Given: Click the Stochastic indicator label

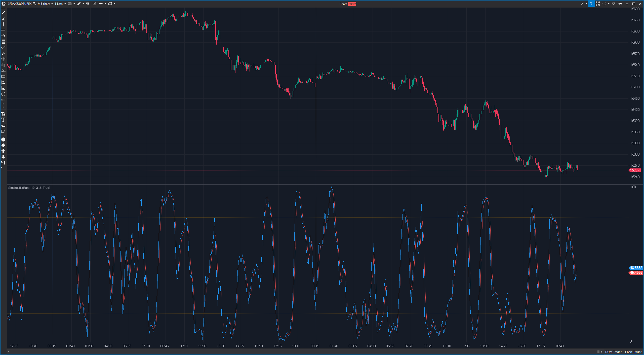Looking at the screenshot, I should [x=29, y=188].
